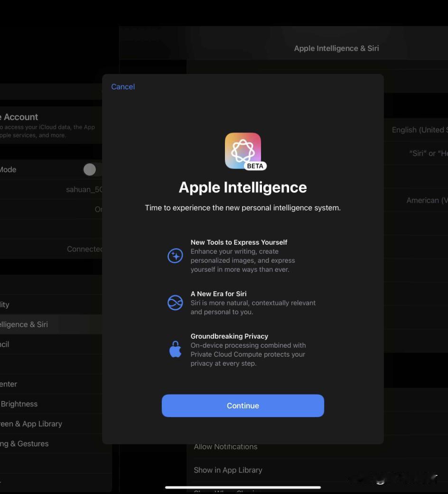Click the '"Siri" or' listen-for row
The image size is (448, 494).
416,153
